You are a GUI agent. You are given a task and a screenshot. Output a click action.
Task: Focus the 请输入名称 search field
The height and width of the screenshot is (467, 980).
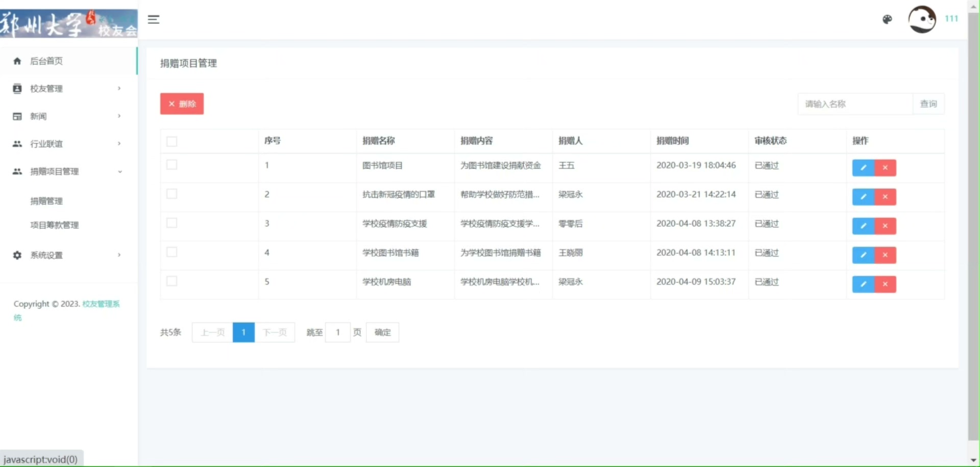click(855, 104)
